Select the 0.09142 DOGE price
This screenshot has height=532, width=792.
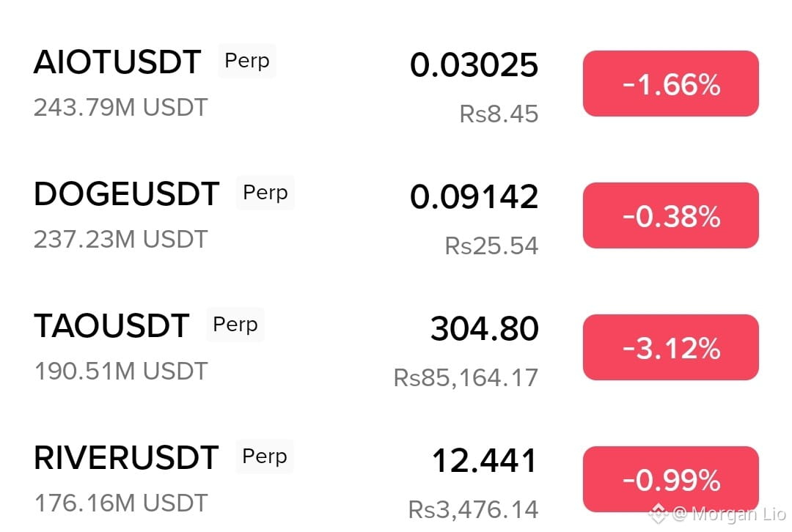click(474, 197)
